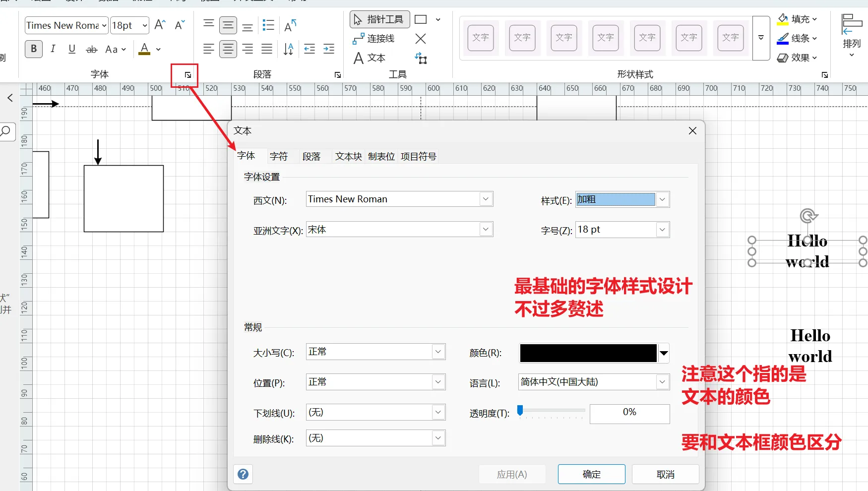Image resolution: width=868 pixels, height=491 pixels.
Task: Change text direction icon
Action: [x=288, y=49]
